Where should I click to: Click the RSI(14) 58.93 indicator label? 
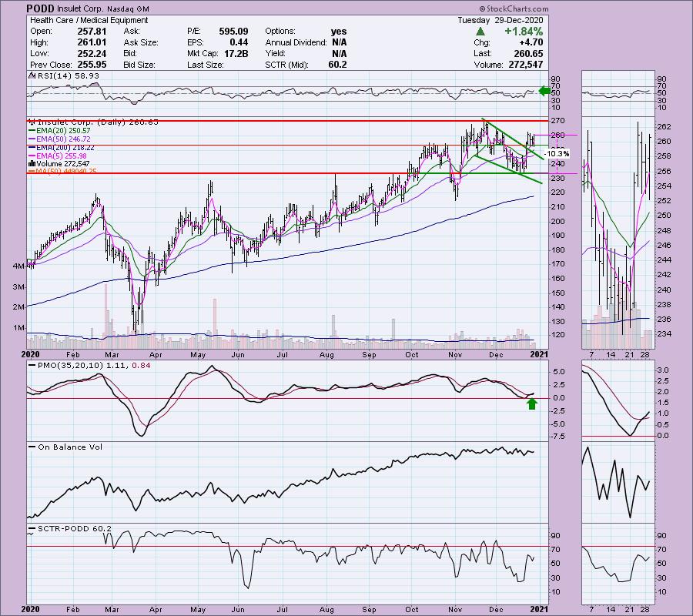tap(65, 76)
